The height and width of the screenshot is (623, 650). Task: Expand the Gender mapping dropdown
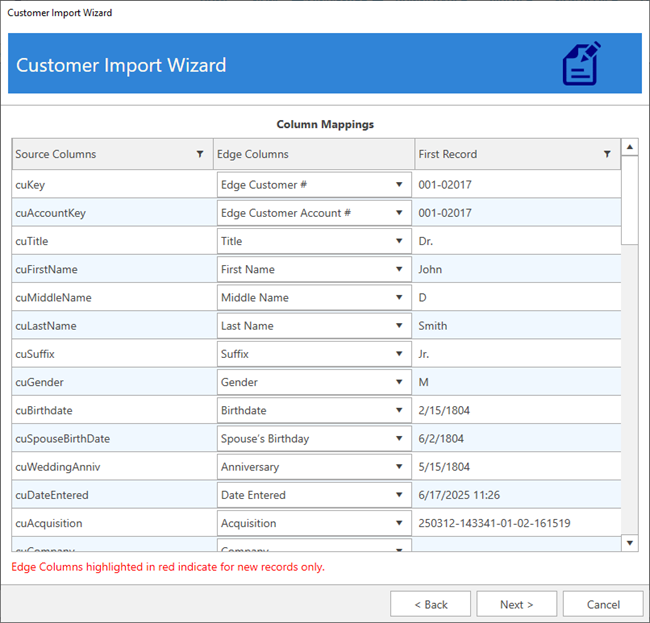pyautogui.click(x=400, y=382)
